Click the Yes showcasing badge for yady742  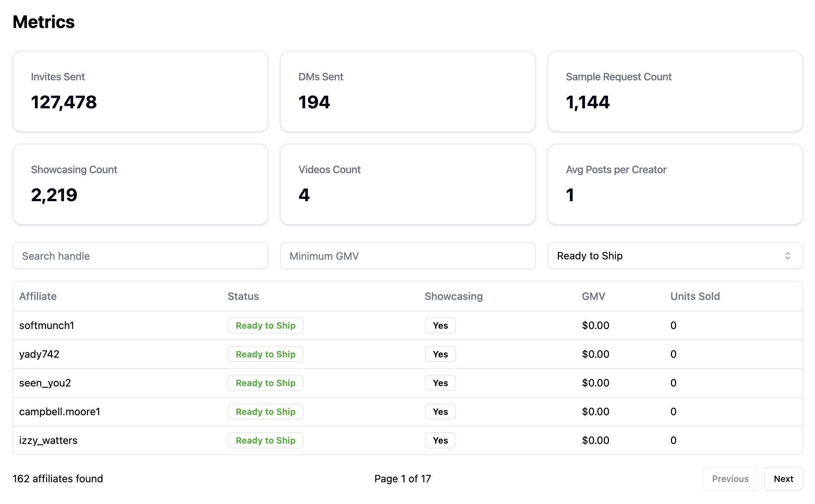click(x=440, y=354)
